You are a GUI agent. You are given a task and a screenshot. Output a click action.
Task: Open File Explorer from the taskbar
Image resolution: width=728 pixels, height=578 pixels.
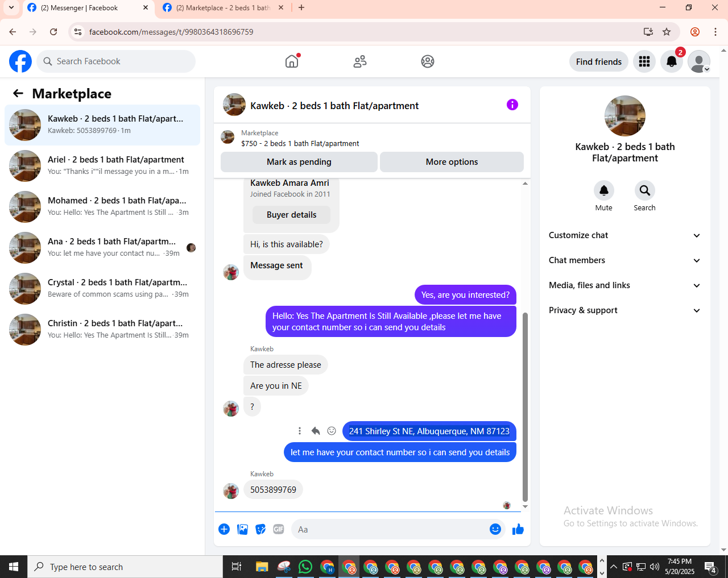point(262,567)
